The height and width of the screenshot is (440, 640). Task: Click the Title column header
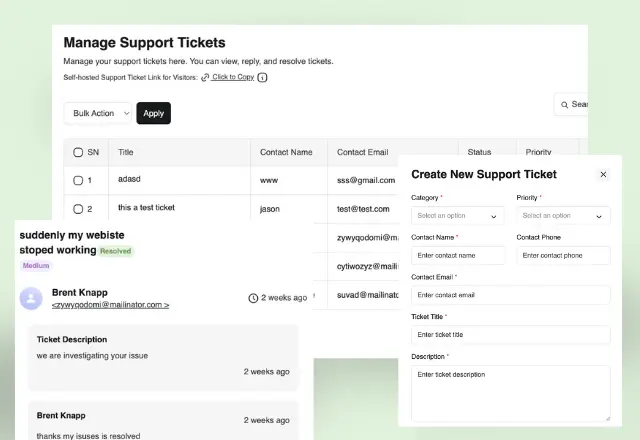[126, 152]
